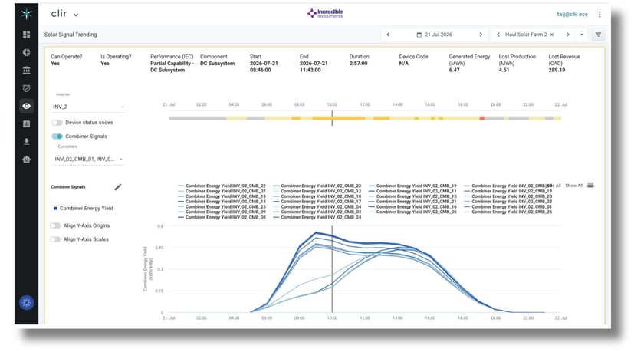The height and width of the screenshot is (352, 644).
Task: Click the filter icon in top bar
Action: pos(599,35)
